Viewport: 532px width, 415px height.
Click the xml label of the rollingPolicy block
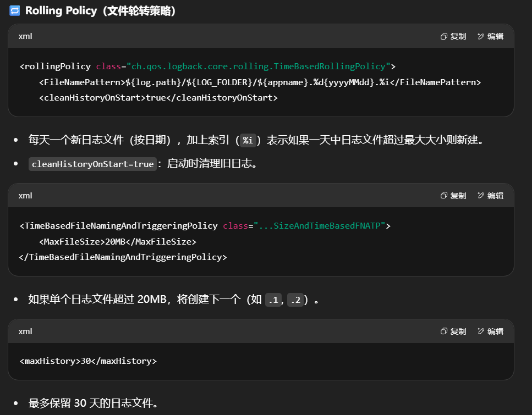click(25, 36)
